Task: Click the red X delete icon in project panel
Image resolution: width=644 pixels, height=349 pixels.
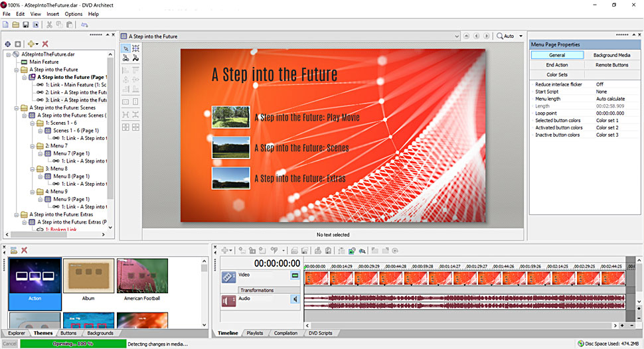Action: [x=45, y=44]
